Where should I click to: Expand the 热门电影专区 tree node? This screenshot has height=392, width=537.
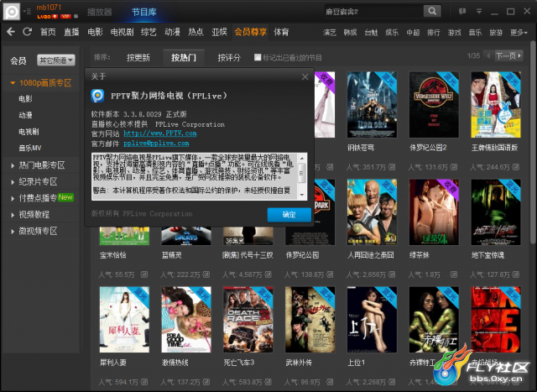coord(13,165)
